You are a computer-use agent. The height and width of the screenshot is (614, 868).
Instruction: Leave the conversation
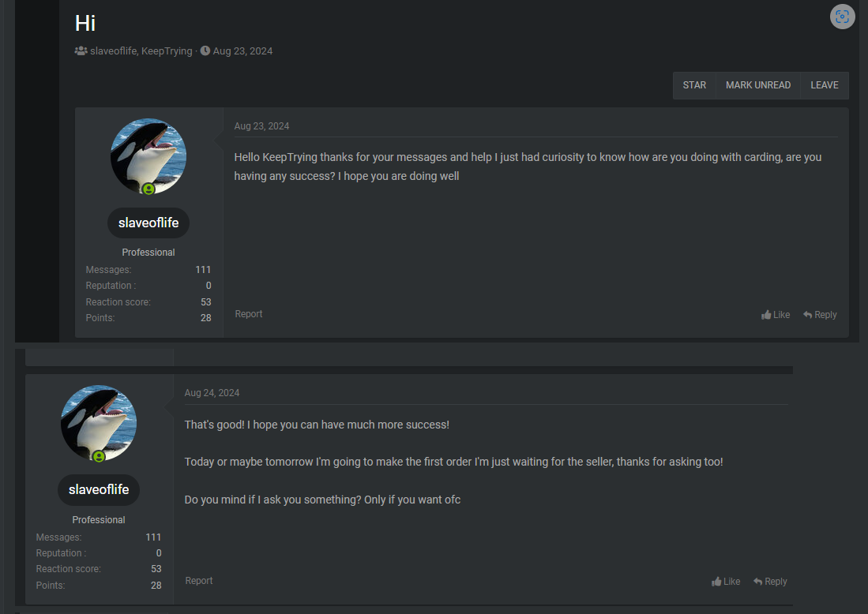pos(825,85)
